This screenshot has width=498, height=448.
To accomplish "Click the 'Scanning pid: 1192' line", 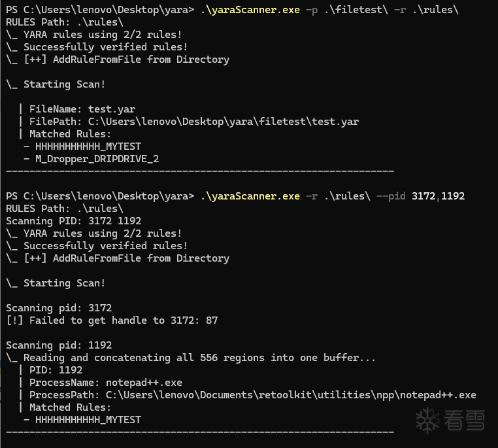I will pyautogui.click(x=59, y=345).
